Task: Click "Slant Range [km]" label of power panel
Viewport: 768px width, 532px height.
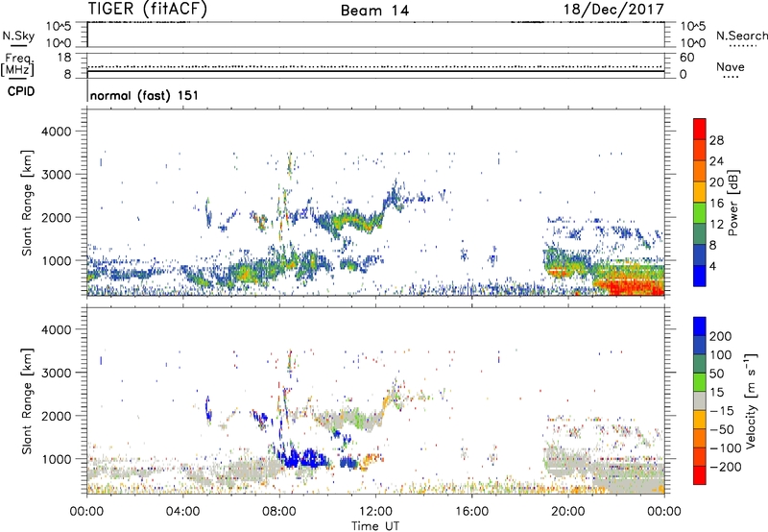Action: [27, 203]
